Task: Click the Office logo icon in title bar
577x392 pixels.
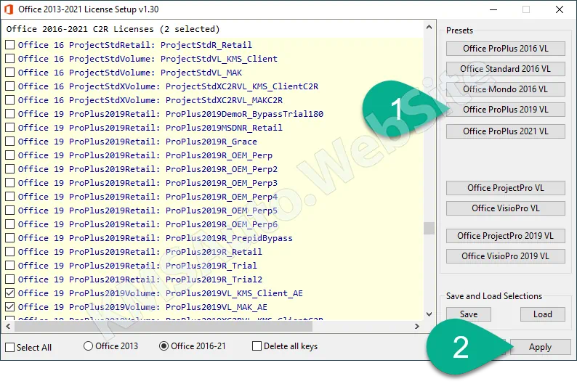Action: (x=9, y=9)
